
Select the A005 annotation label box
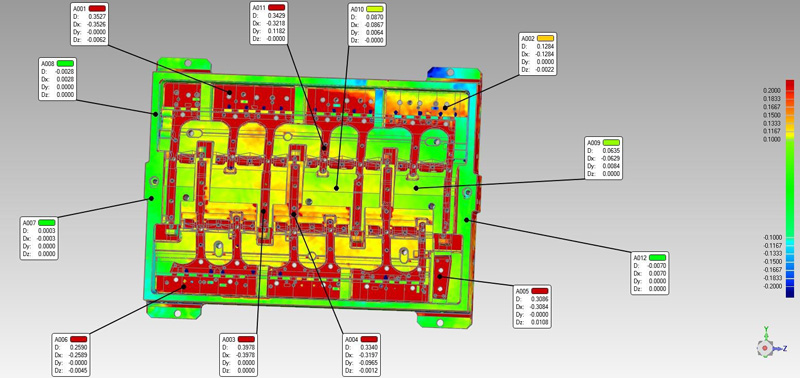pyautogui.click(x=533, y=307)
